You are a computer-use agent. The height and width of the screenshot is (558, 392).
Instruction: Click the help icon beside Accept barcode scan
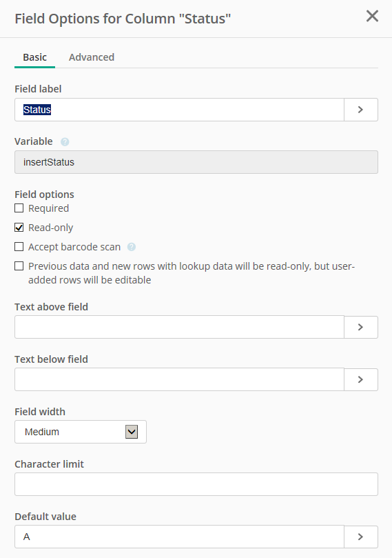132,247
